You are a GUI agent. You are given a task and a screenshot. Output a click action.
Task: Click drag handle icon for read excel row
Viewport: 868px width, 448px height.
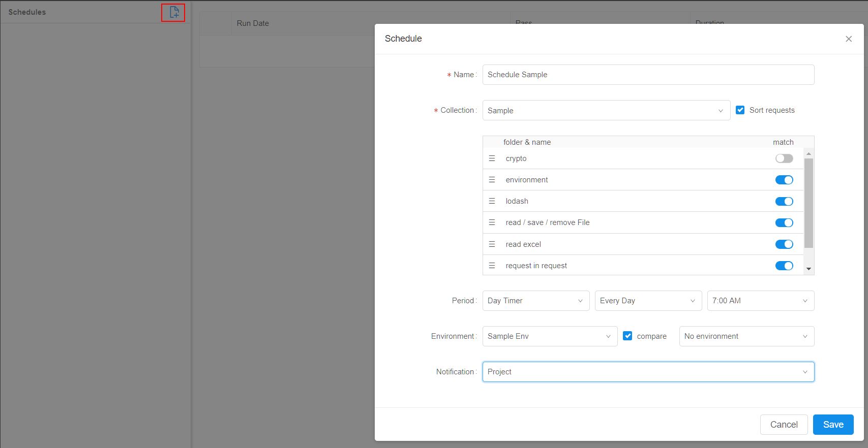coord(492,244)
